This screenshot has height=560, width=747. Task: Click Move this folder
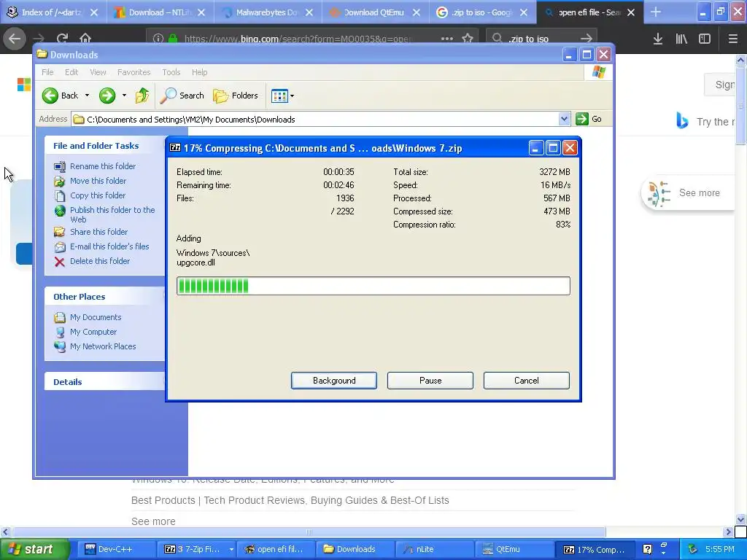(x=98, y=181)
